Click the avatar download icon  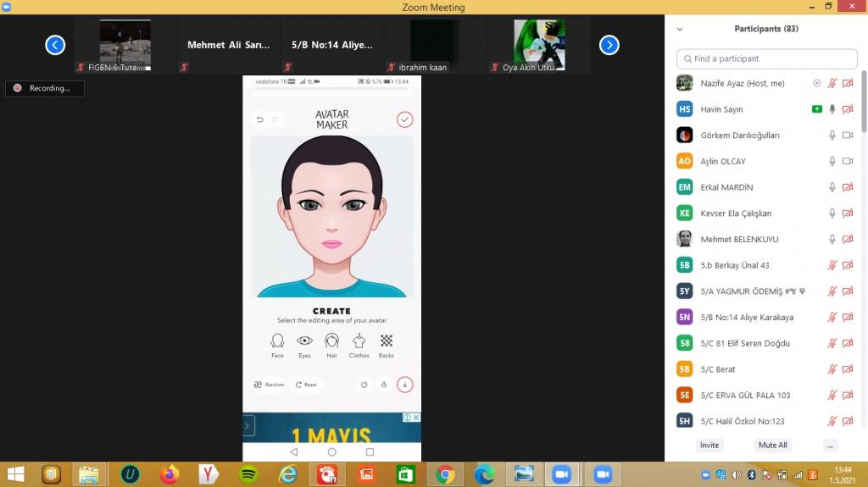point(405,385)
